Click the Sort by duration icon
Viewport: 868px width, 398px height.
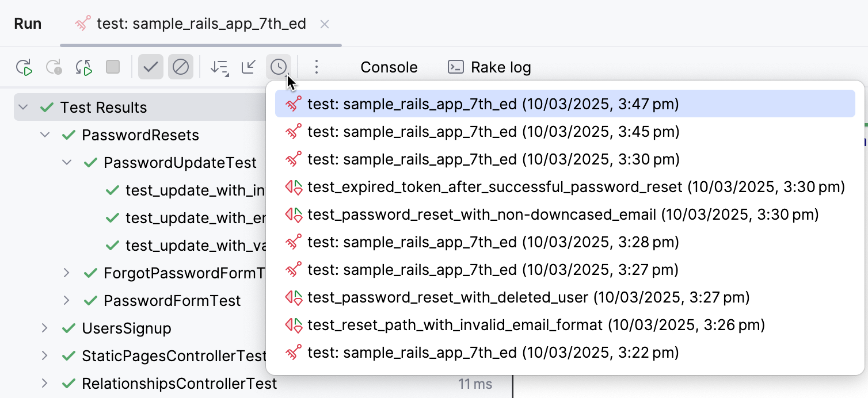(219, 67)
